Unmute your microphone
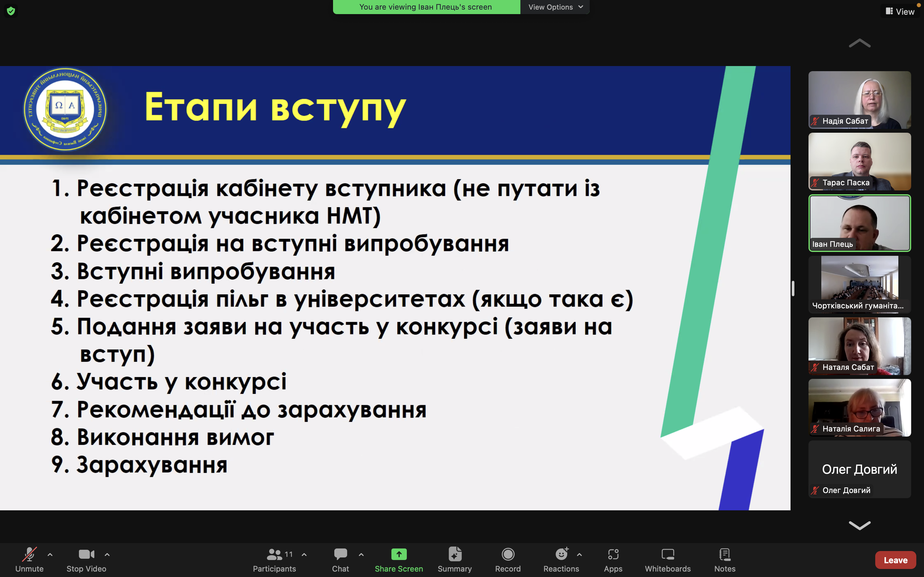924x577 pixels. click(29, 560)
